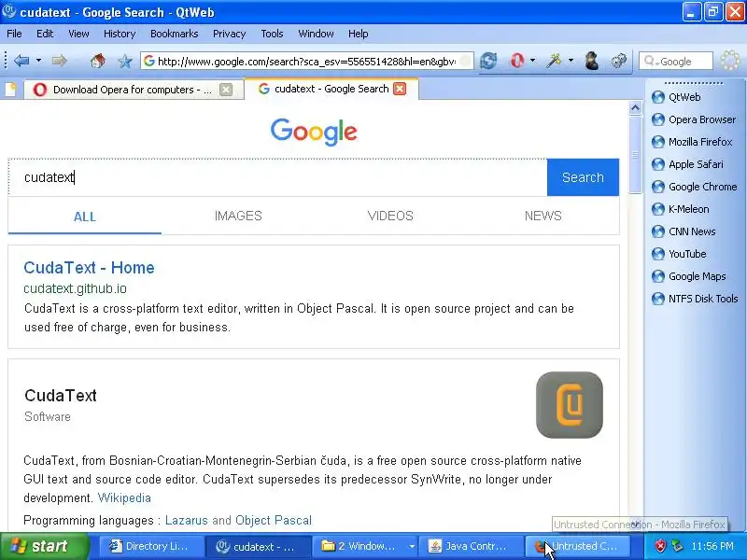747x560 pixels.
Task: Select the cudatext - Google Search tab
Action: tap(331, 89)
